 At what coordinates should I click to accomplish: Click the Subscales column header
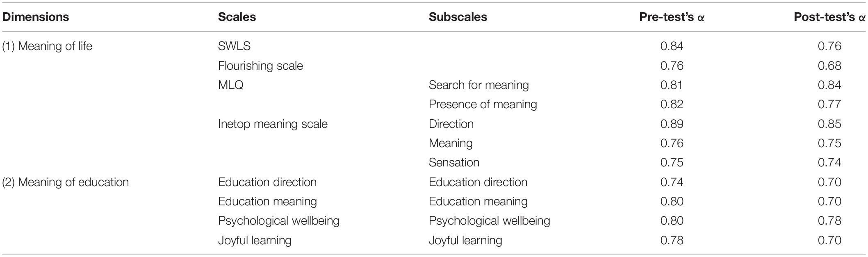click(458, 17)
